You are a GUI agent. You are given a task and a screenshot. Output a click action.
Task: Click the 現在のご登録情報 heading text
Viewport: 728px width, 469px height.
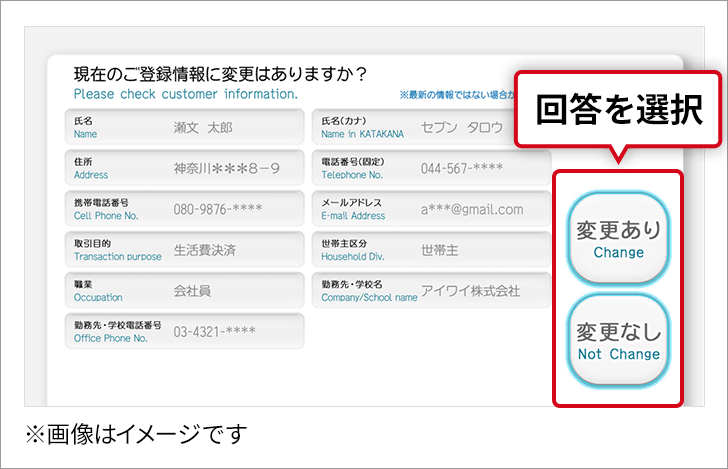coord(220,74)
